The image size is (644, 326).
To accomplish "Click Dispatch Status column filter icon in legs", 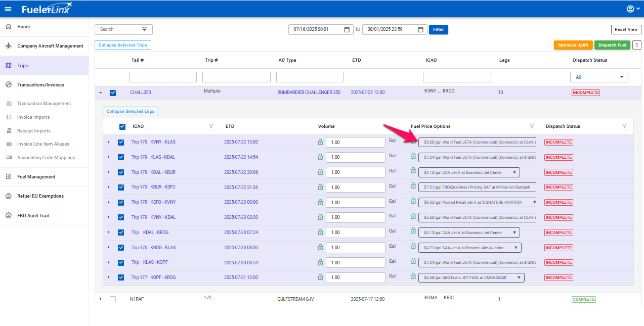I will coord(624,126).
